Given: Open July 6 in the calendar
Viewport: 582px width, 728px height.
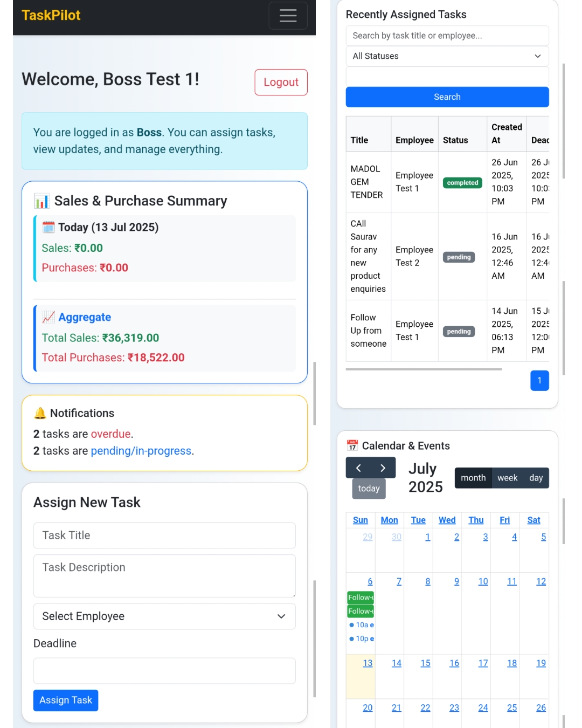Looking at the screenshot, I should point(370,581).
